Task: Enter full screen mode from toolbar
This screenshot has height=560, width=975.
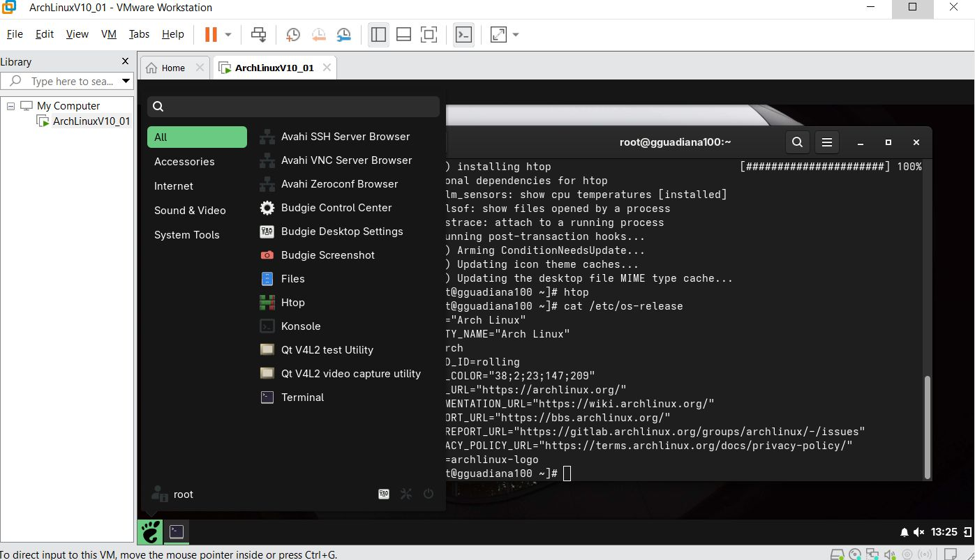Action: click(x=429, y=35)
